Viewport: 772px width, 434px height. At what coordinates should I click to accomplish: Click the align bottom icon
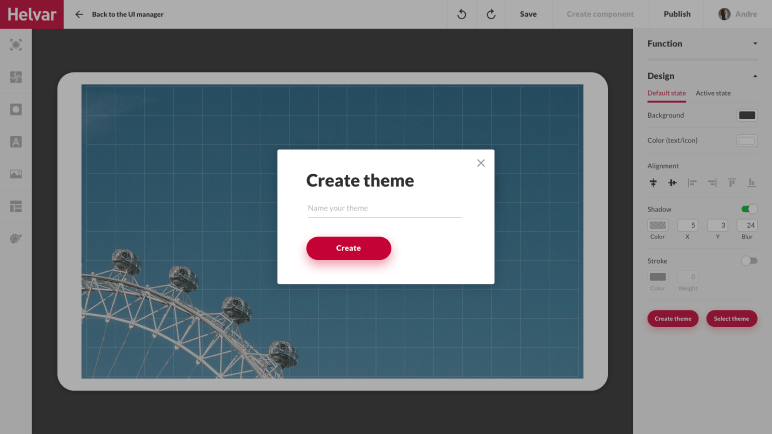751,183
